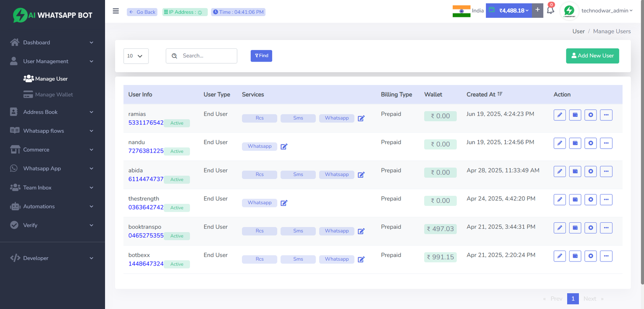
Task: Click the page vertical scrollbar
Action: click(x=642, y=143)
